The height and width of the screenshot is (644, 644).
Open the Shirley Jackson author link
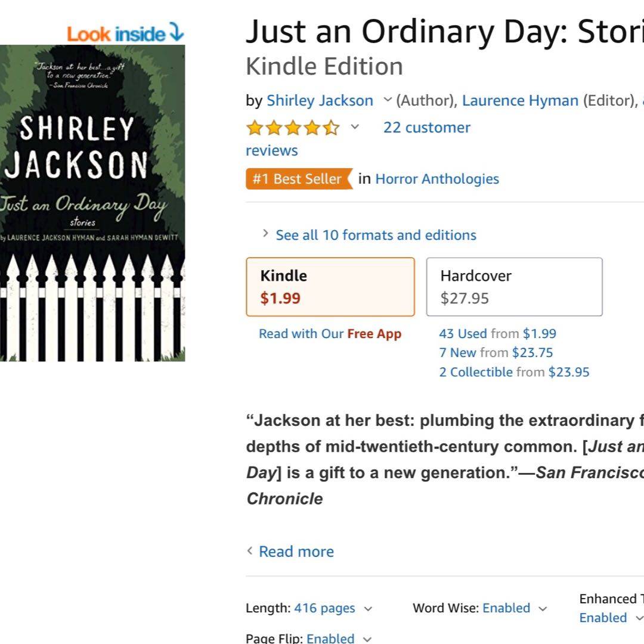pyautogui.click(x=320, y=101)
